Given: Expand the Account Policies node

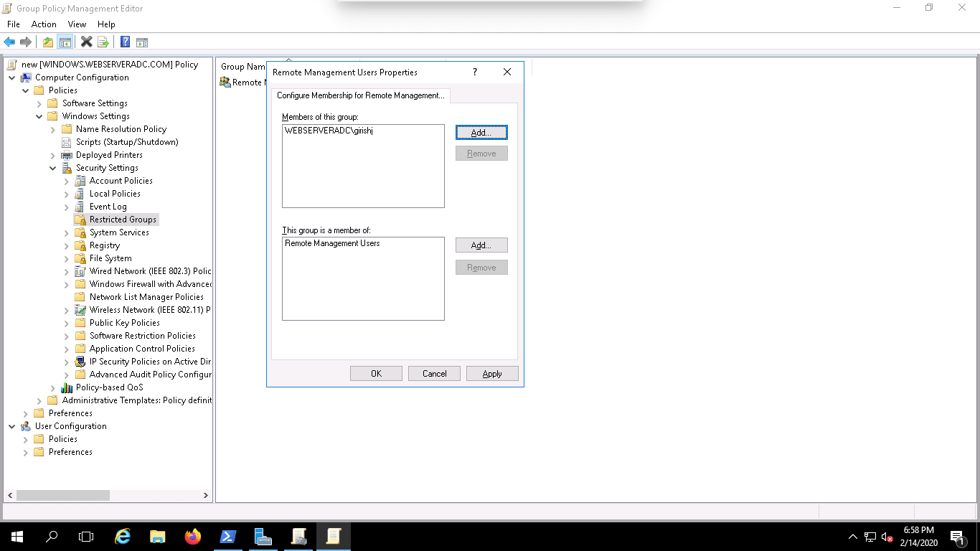Looking at the screenshot, I should (x=67, y=181).
